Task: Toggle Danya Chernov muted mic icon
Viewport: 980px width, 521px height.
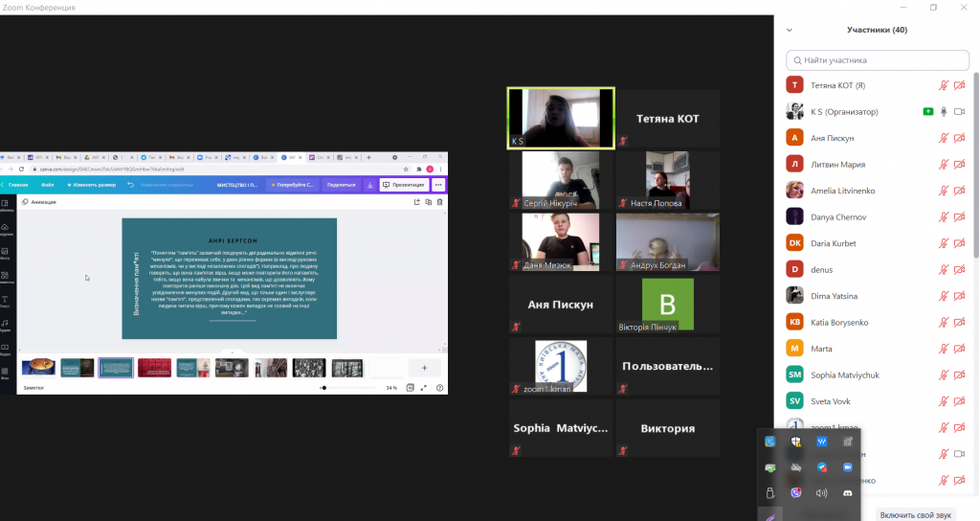Action: coord(944,217)
